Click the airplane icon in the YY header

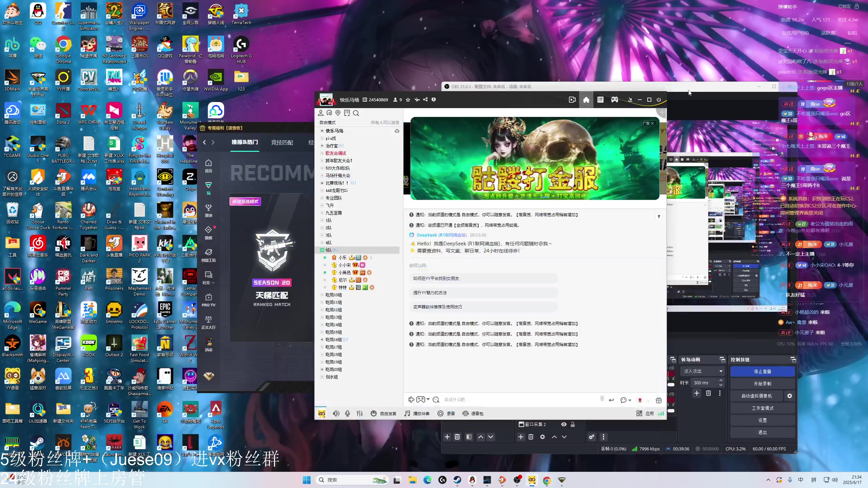(417, 100)
